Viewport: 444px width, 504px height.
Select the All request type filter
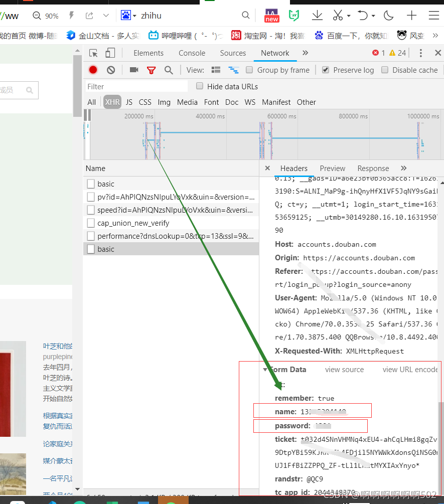tap(92, 102)
